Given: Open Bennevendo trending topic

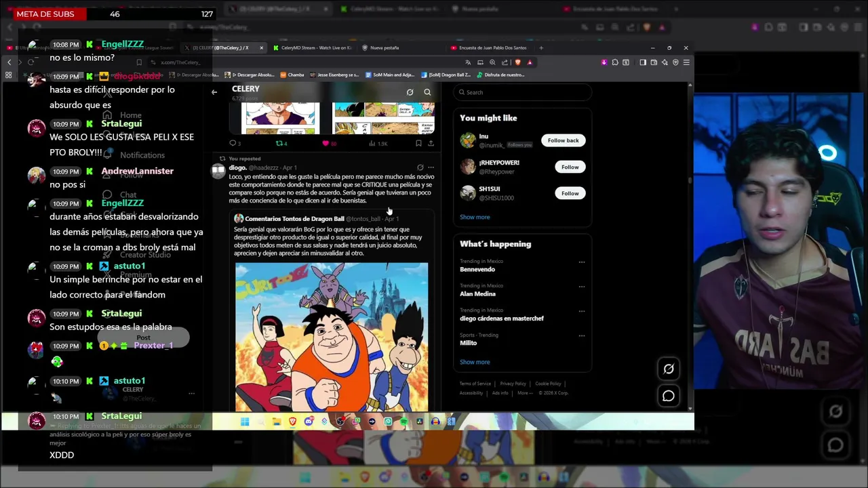Looking at the screenshot, I should click(477, 269).
